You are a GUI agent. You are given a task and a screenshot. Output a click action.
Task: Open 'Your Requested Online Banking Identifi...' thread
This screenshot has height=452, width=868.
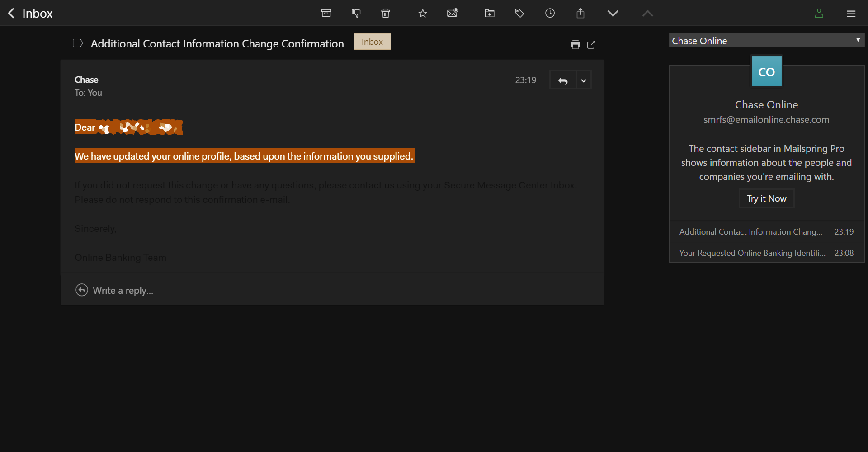[x=767, y=253]
